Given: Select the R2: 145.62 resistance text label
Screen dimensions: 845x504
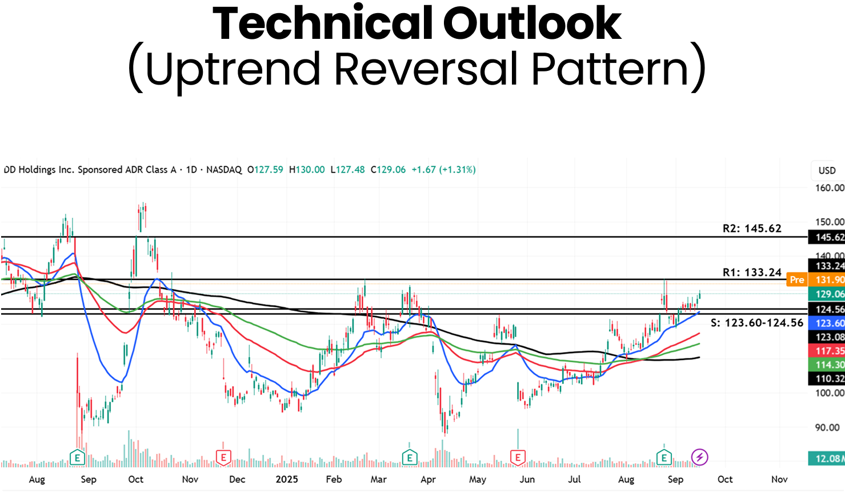Looking at the screenshot, I should click(752, 229).
